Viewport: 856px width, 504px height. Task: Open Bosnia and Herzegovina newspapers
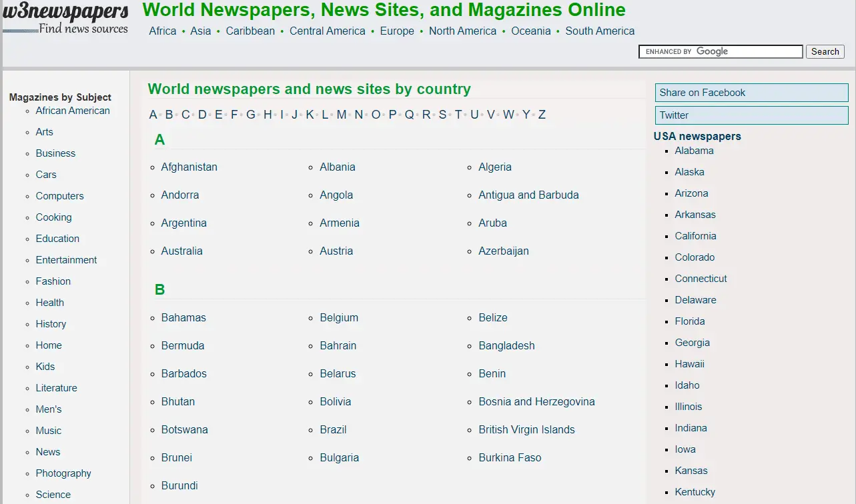(x=536, y=402)
